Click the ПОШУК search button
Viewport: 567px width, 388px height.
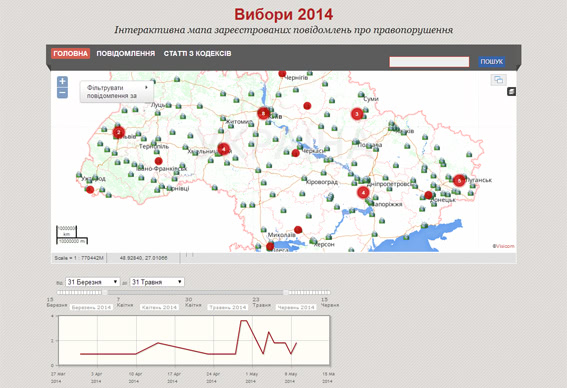pos(491,61)
